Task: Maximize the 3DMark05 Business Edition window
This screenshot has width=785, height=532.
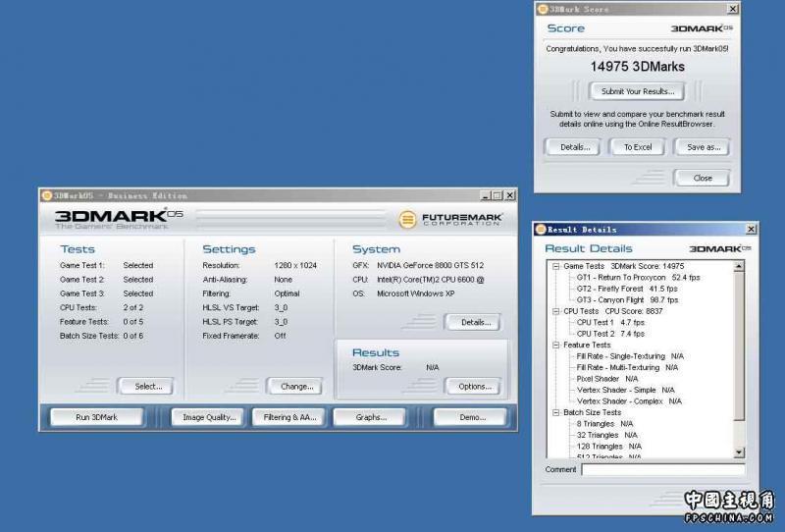Action: tap(497, 195)
